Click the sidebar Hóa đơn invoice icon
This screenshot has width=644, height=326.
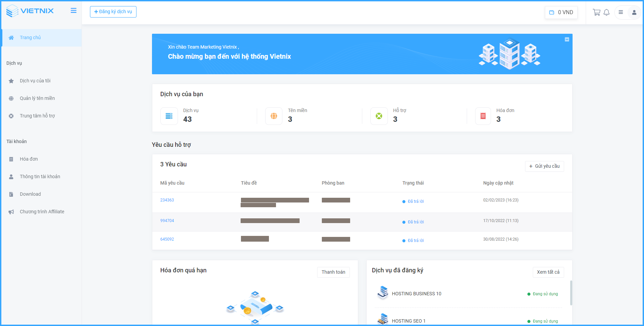11,159
